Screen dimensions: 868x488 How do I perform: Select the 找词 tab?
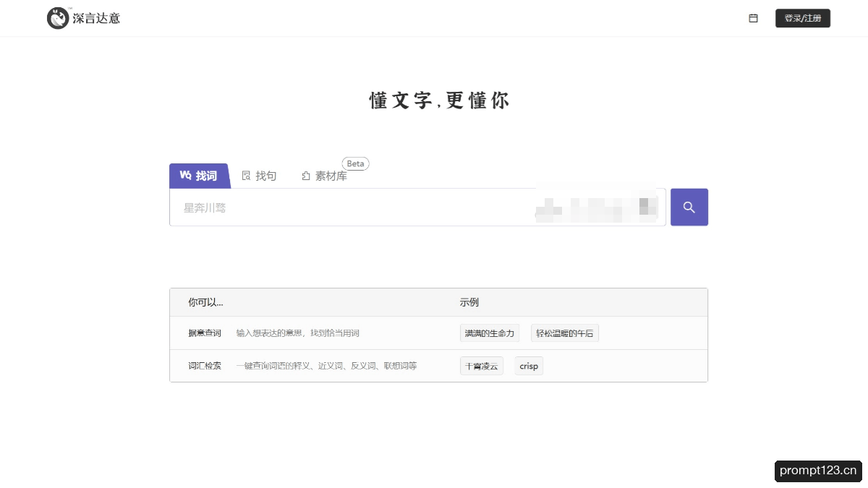point(199,176)
